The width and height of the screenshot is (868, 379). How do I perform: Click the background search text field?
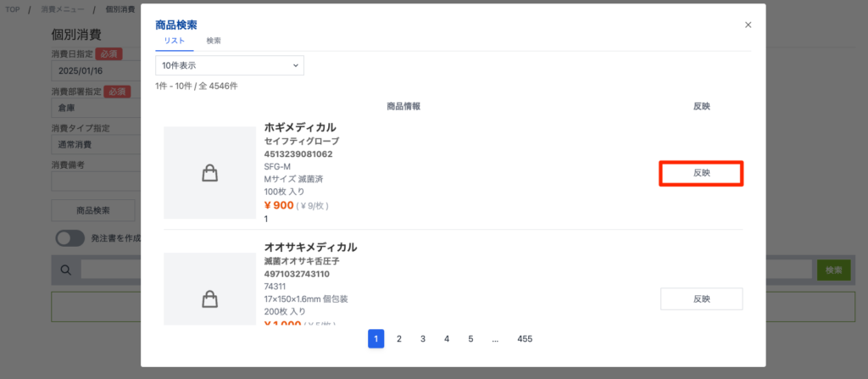click(x=446, y=270)
